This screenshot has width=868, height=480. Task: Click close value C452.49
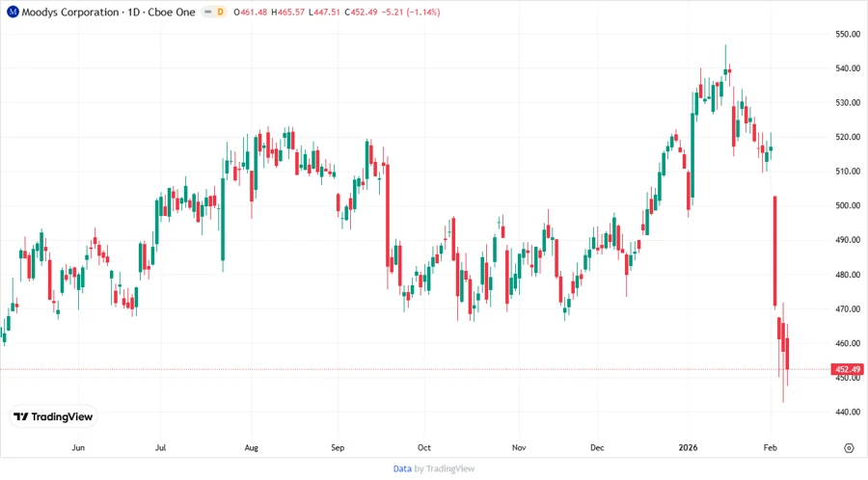pyautogui.click(x=361, y=12)
